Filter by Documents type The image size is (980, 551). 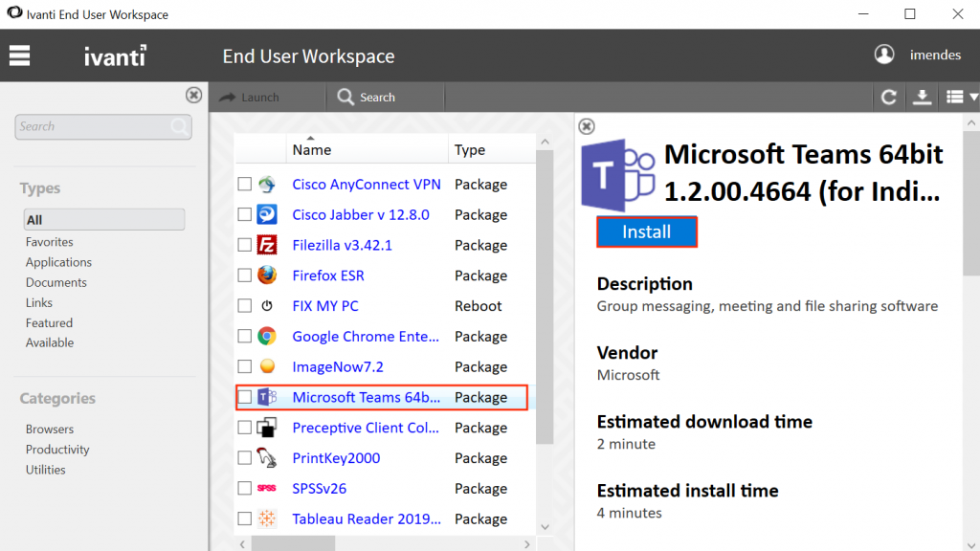[x=56, y=282]
